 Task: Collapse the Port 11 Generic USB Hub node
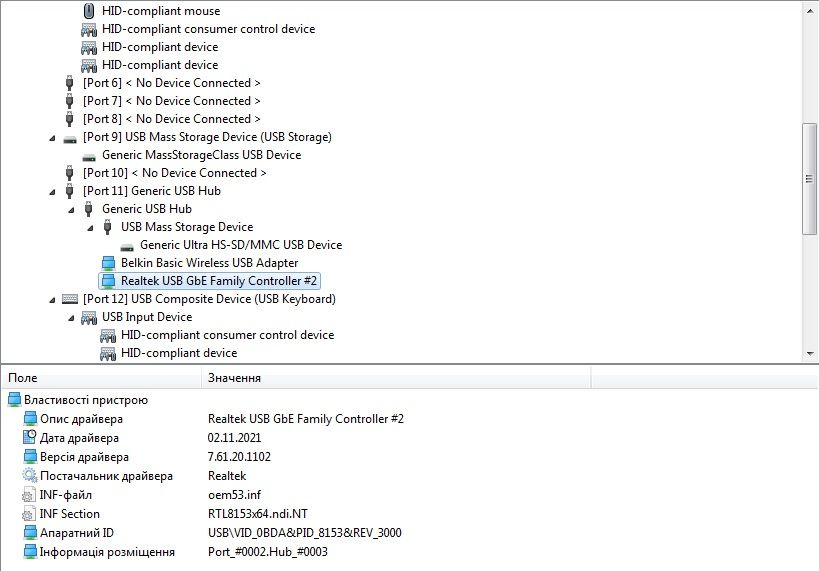52,192
